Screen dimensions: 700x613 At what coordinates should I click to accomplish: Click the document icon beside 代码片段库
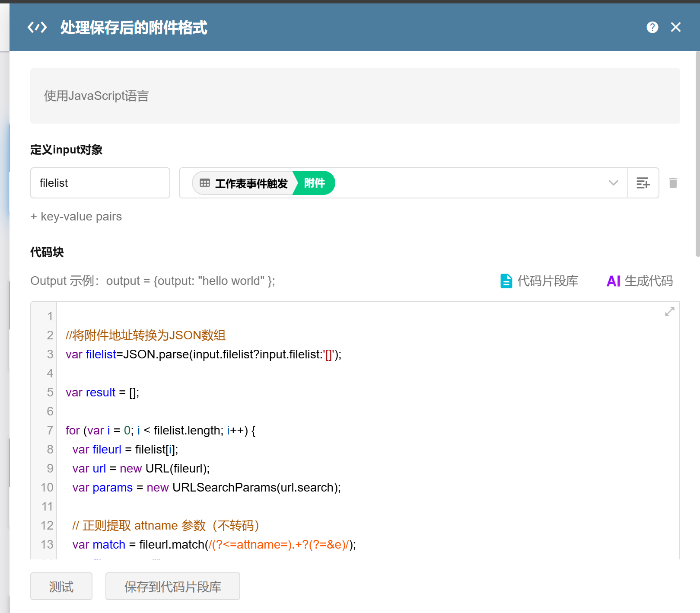pos(506,281)
